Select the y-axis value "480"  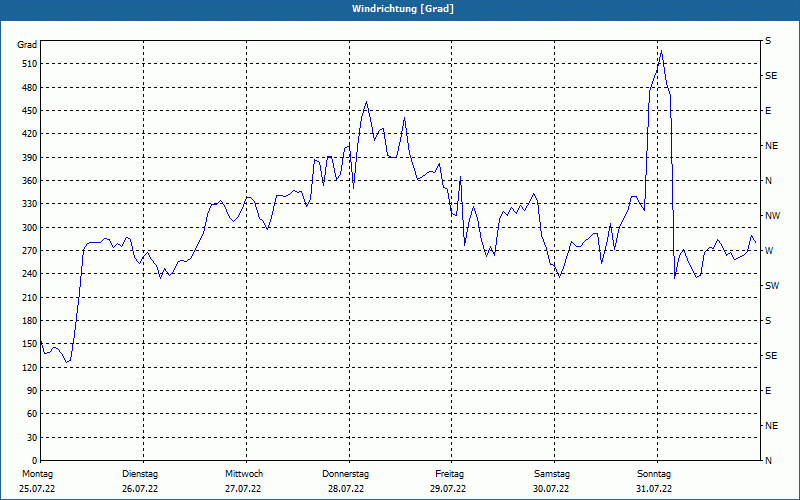click(30, 87)
